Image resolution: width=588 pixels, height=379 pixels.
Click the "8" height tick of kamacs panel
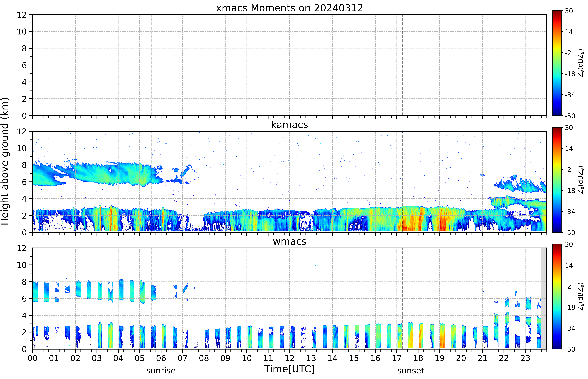(x=24, y=165)
